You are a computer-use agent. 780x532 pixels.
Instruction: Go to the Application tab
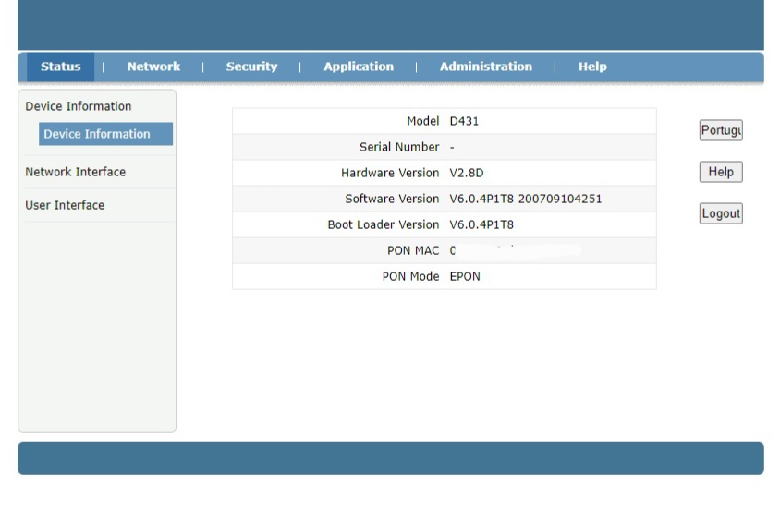[359, 66]
